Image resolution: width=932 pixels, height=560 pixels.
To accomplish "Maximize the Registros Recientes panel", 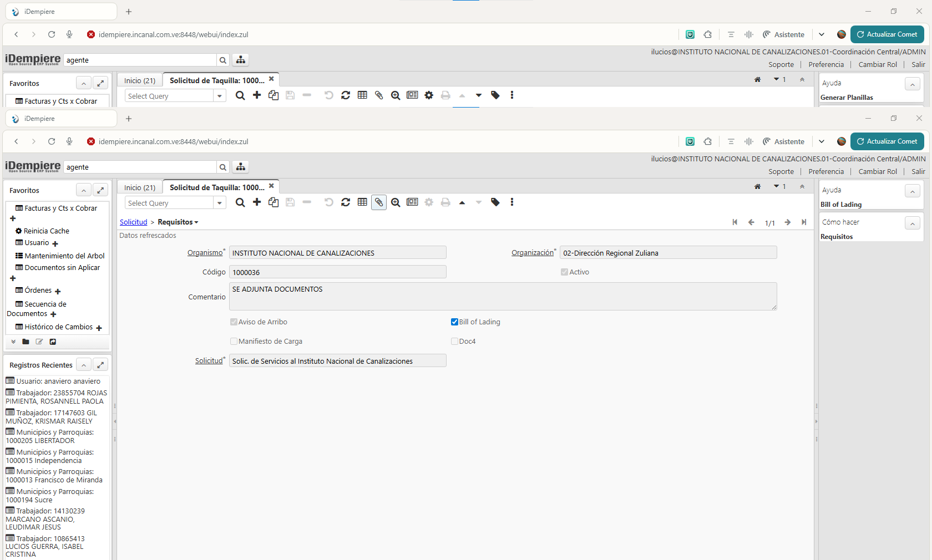I will pos(100,365).
